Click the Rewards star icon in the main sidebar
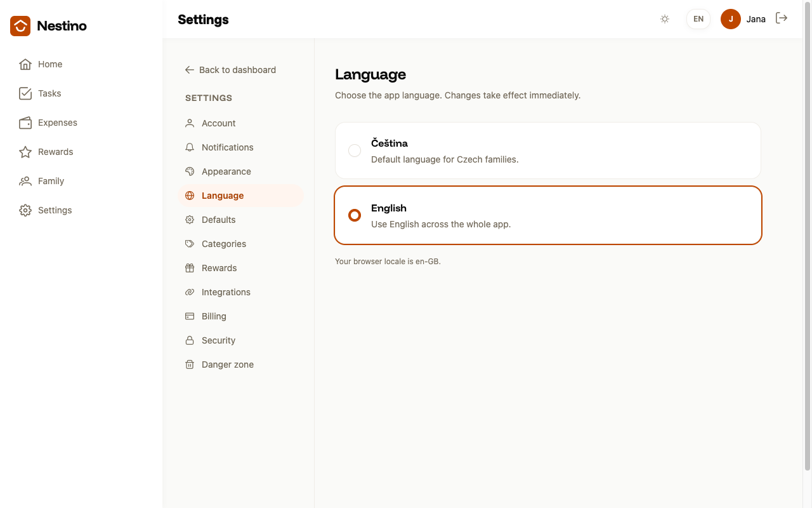This screenshot has height=508, width=812. click(25, 152)
